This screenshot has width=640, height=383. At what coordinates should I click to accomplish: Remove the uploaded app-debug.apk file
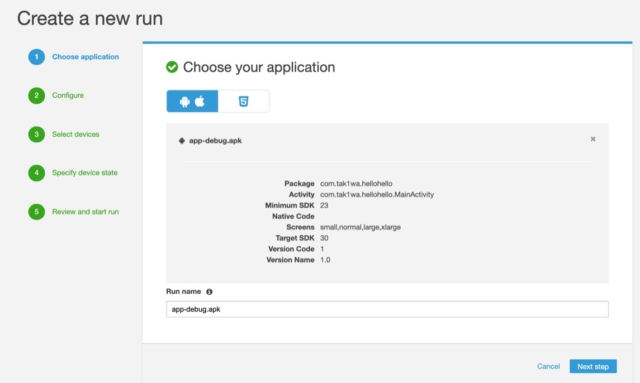593,139
